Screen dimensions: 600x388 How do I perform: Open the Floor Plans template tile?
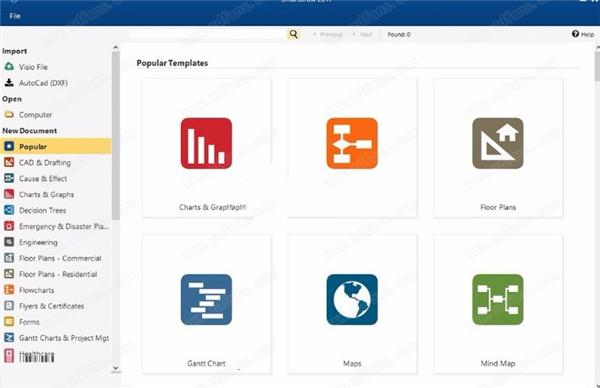click(x=498, y=148)
